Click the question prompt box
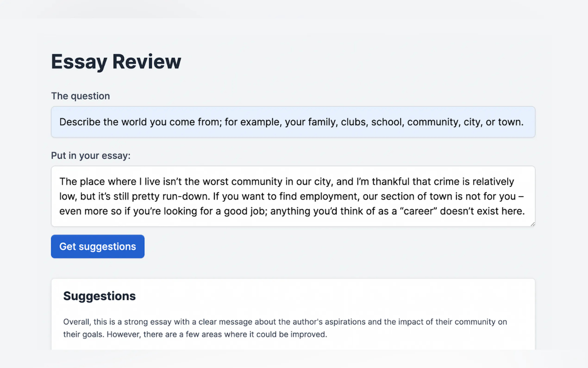This screenshot has height=368, width=588. tap(293, 122)
